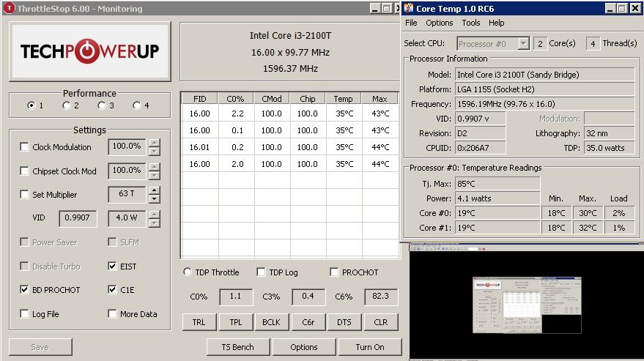Click the Max column header
The image size is (644, 361).
point(380,99)
